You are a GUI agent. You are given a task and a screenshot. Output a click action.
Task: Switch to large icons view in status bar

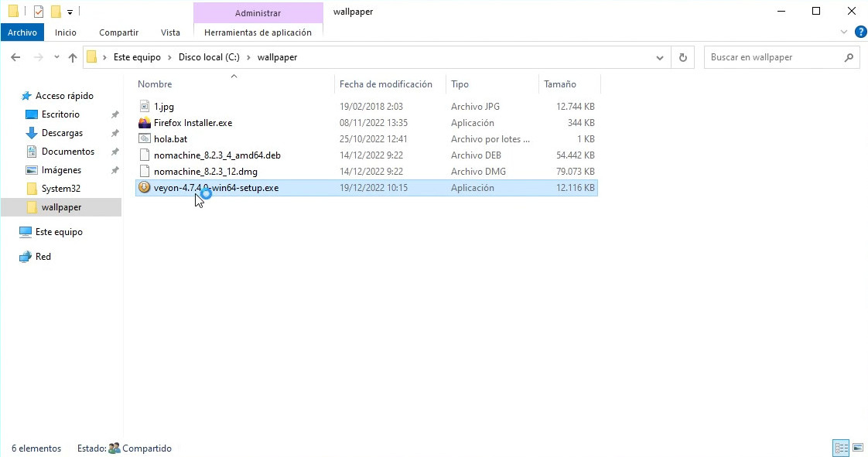point(857,448)
